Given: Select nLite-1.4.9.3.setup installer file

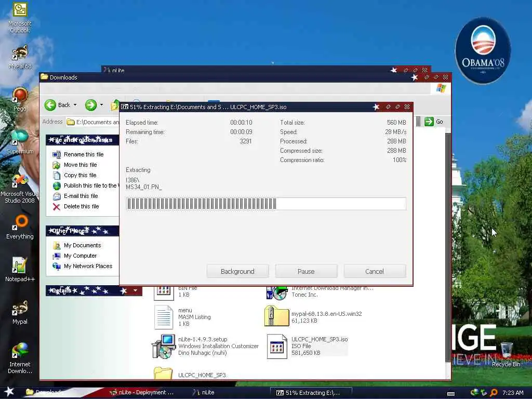Looking at the screenshot, I should pos(206,346).
